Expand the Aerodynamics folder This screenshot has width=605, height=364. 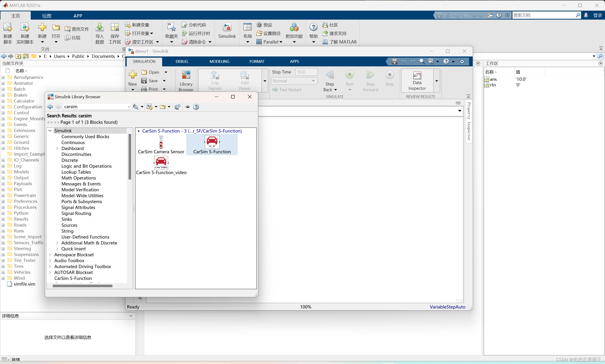point(3,77)
